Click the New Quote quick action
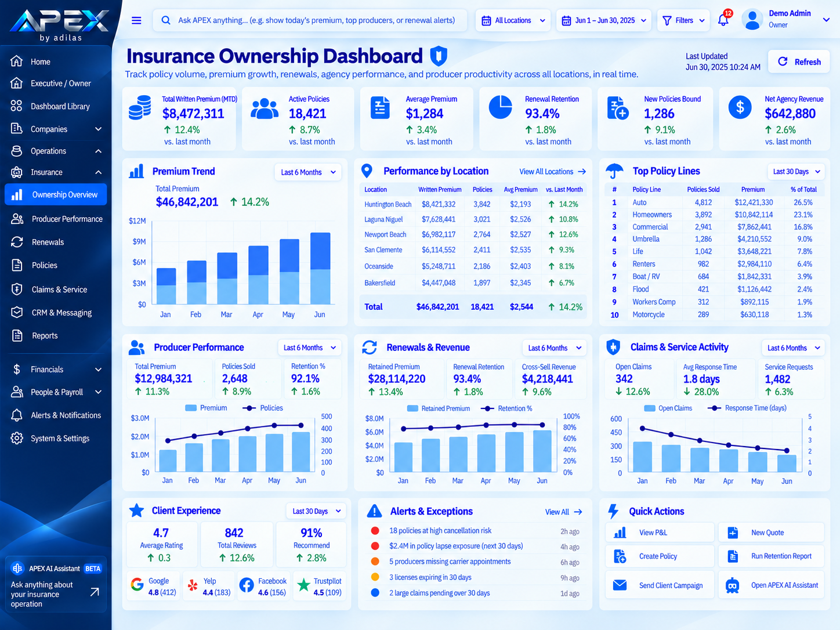This screenshot has width=840, height=630. click(x=771, y=533)
